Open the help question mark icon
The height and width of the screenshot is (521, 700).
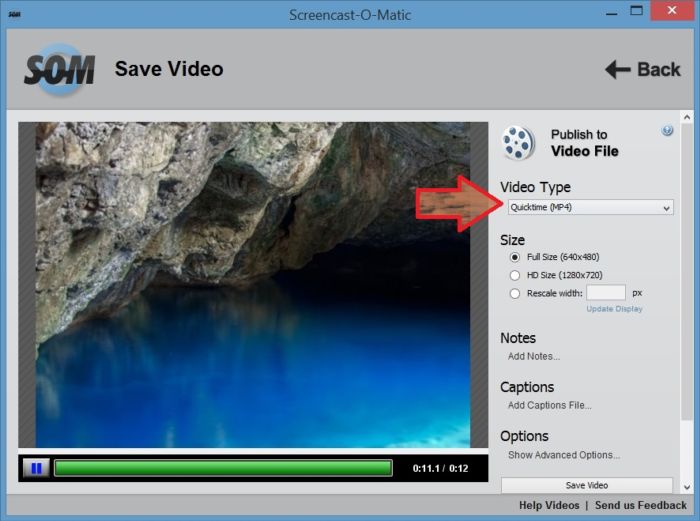667,130
